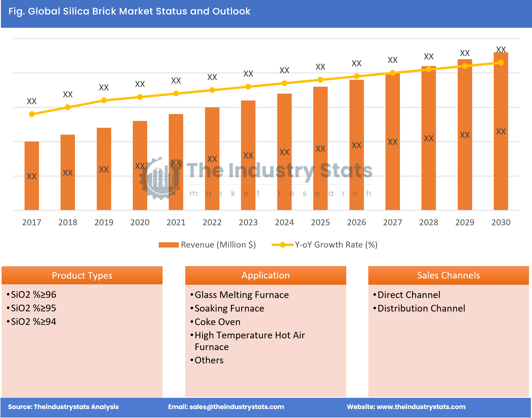Click the 2025 x-axis label

pos(320,222)
